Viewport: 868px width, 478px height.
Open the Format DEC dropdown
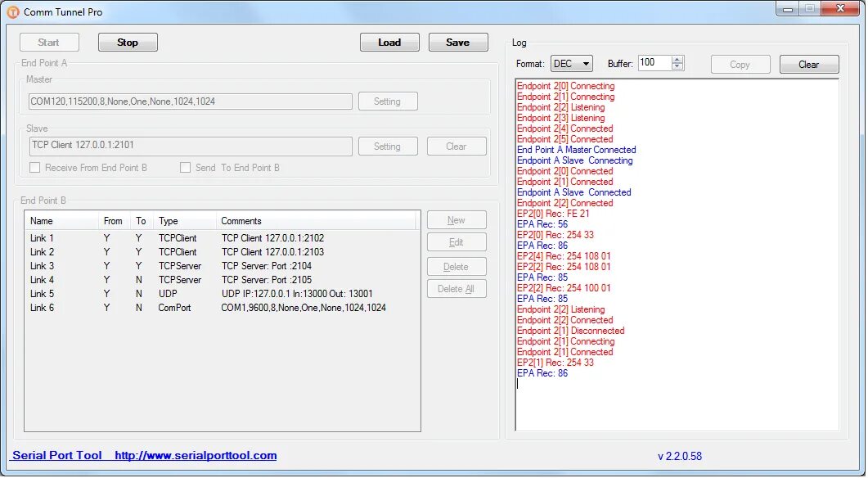[572, 64]
